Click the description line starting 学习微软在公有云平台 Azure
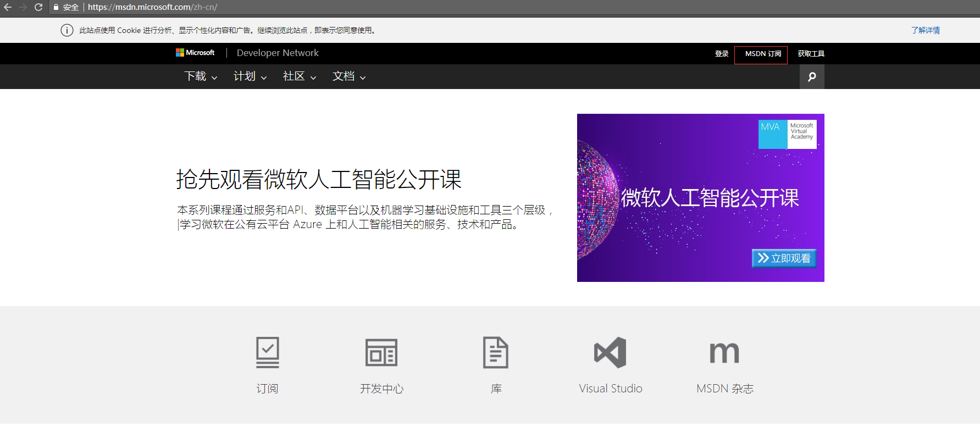Screen dimensions: 980x427 349,224
